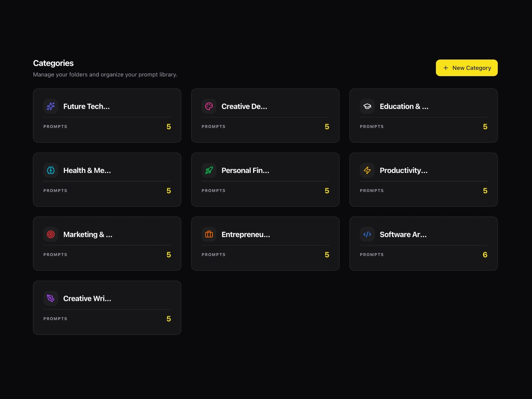Click the prompt count 6 on Software card
This screenshot has height=399, width=532.
485,255
